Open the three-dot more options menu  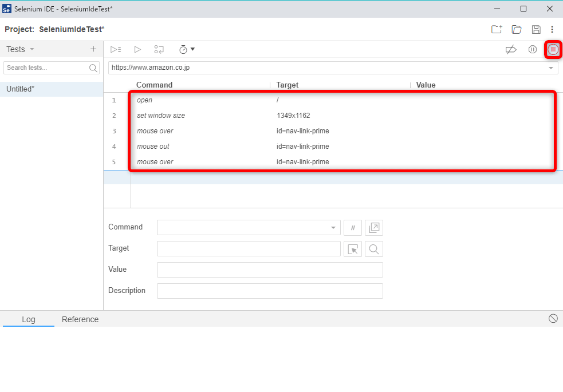point(552,29)
